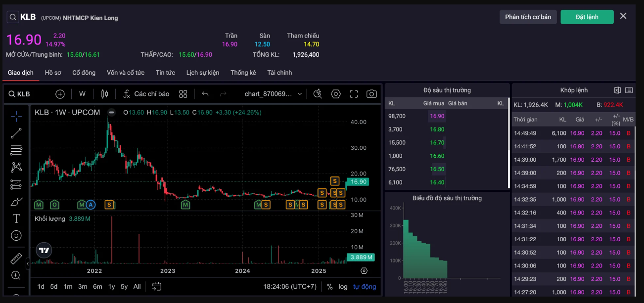Redo the chart action
Viewport: 644px width, 303px height.
coord(223,94)
